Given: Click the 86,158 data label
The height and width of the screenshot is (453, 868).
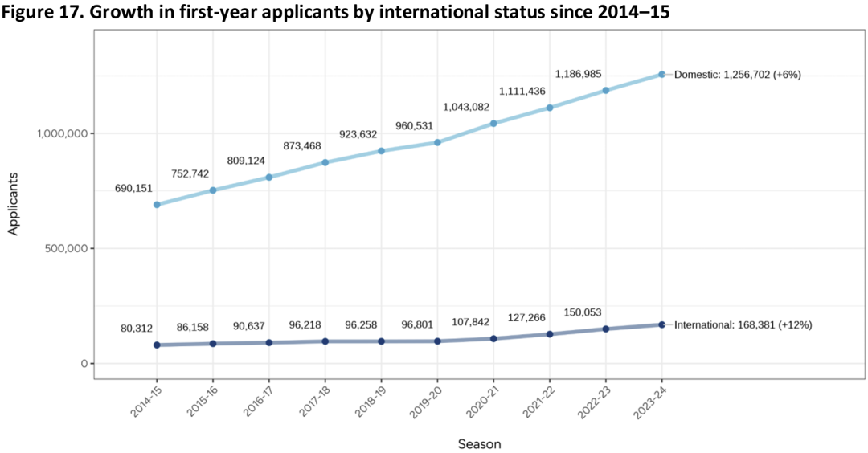Looking at the screenshot, I should 193,328.
